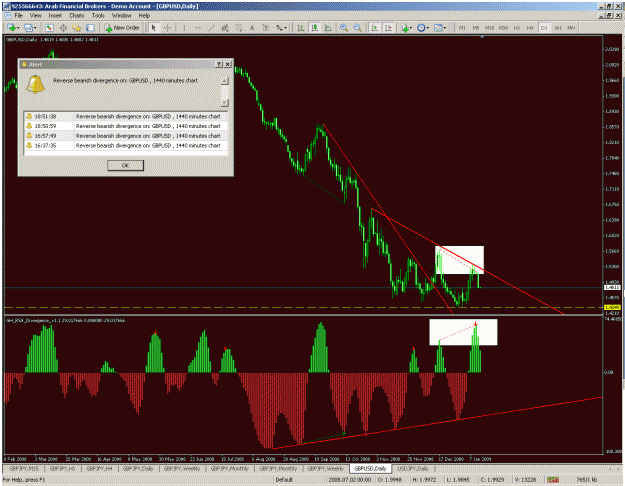This screenshot has width=625, height=486.
Task: Select the Text Label tool
Action: pos(265,28)
